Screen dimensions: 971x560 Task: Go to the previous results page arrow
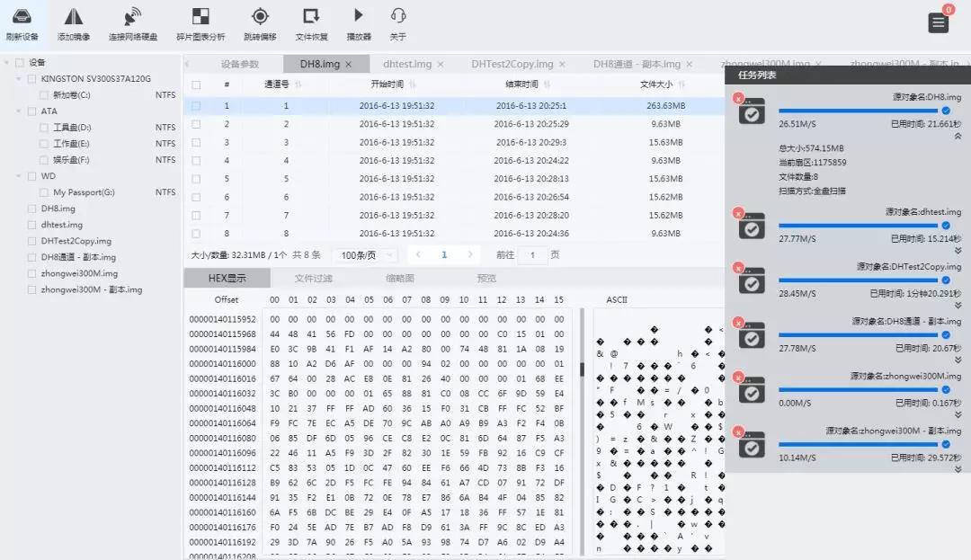(418, 254)
